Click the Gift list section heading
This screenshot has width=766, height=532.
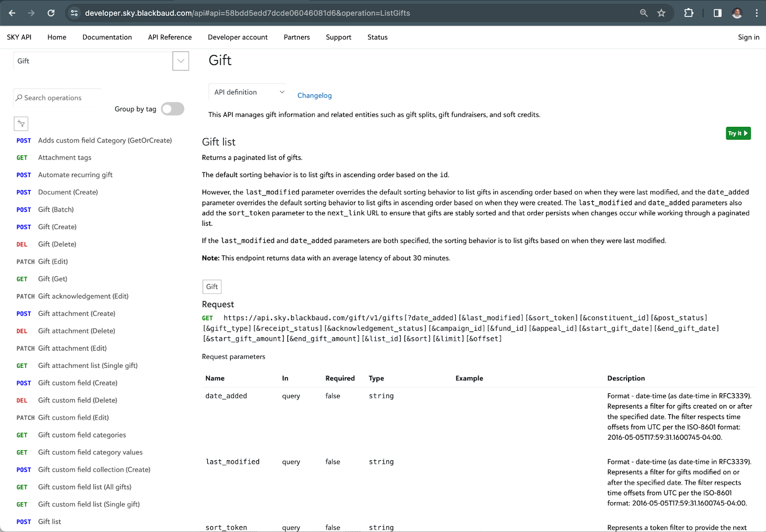219,142
